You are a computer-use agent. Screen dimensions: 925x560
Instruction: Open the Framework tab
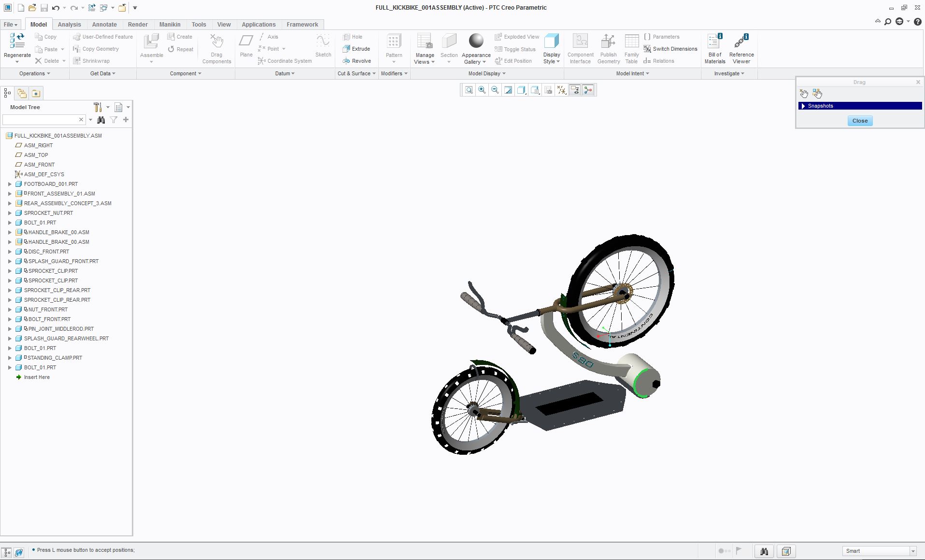[302, 24]
